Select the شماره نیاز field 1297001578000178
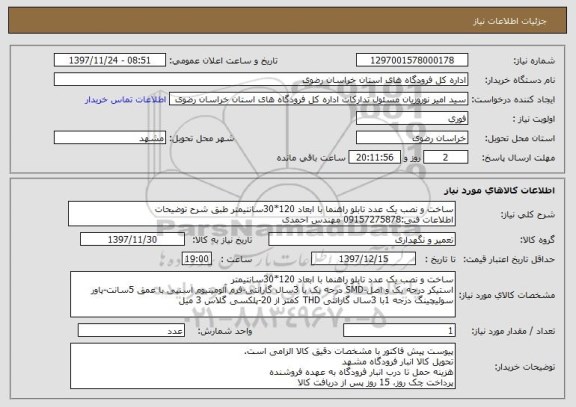 [x=412, y=60]
